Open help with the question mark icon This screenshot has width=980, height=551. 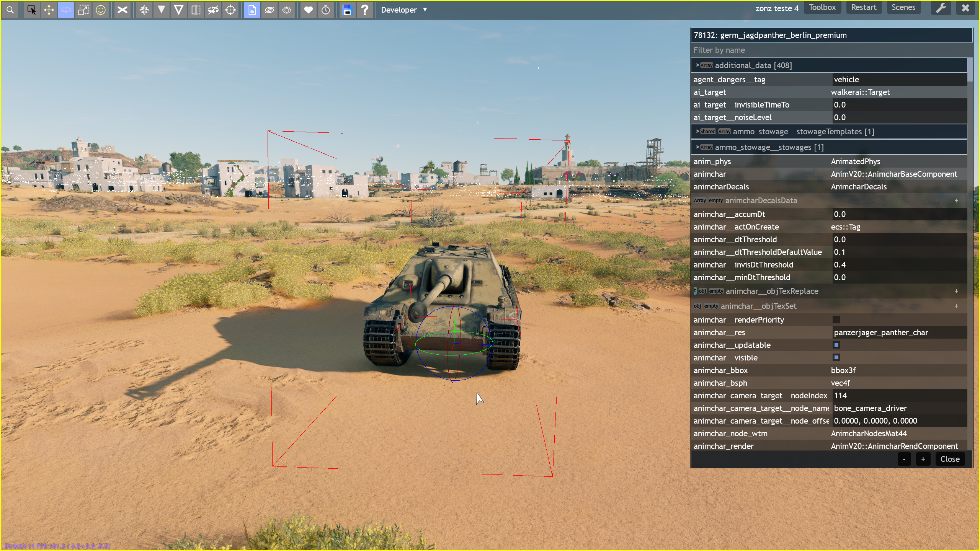point(365,10)
